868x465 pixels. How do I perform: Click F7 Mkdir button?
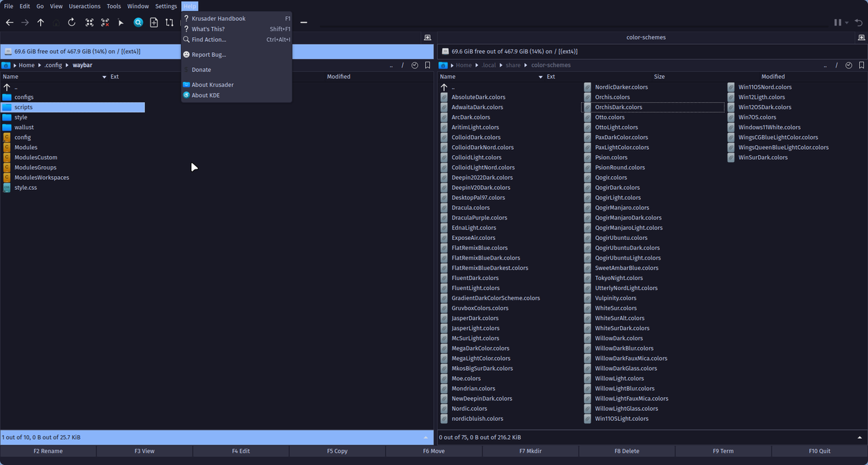pyautogui.click(x=530, y=451)
